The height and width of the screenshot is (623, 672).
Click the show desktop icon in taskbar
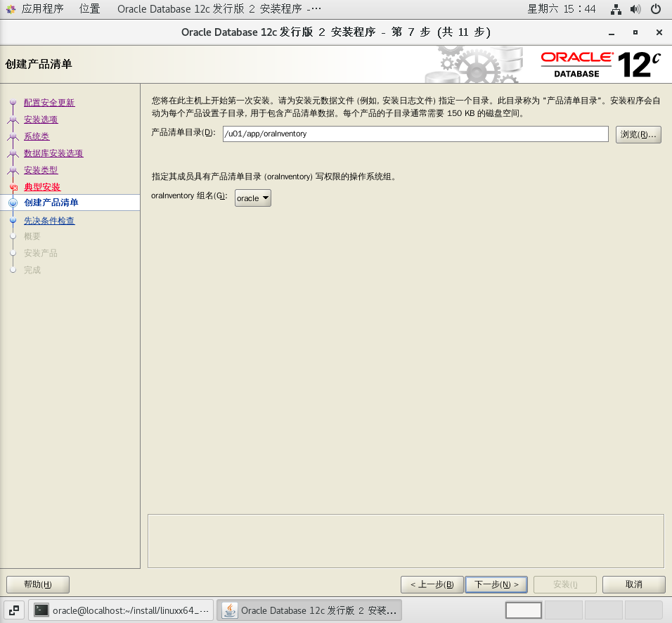(14, 610)
